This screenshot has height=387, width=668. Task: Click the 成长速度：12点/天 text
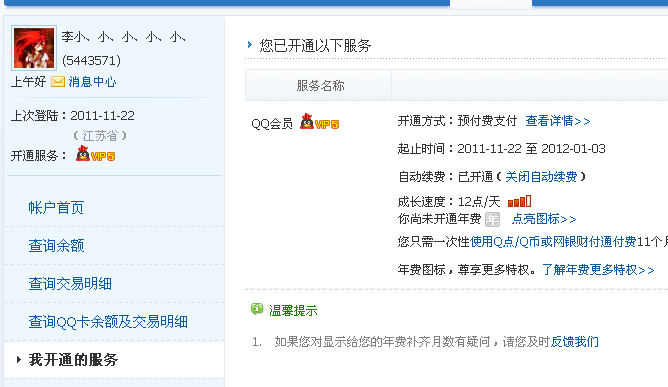point(449,201)
